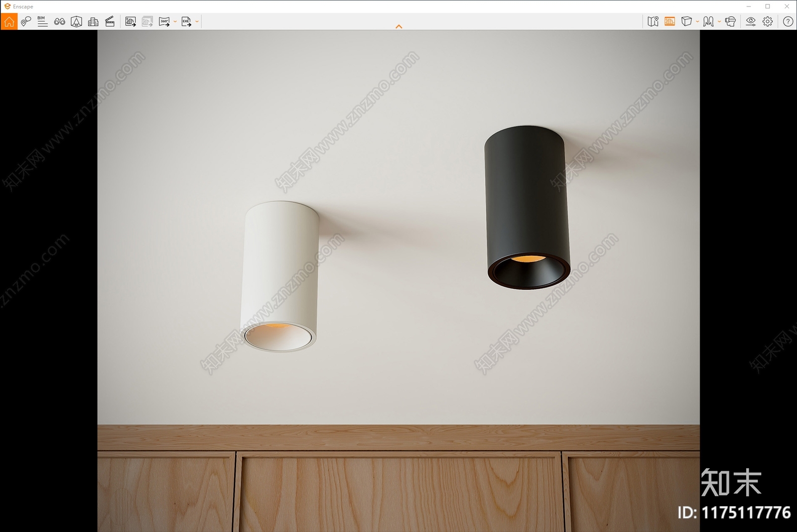Expand the panorama export dropdown arrow

click(x=175, y=21)
